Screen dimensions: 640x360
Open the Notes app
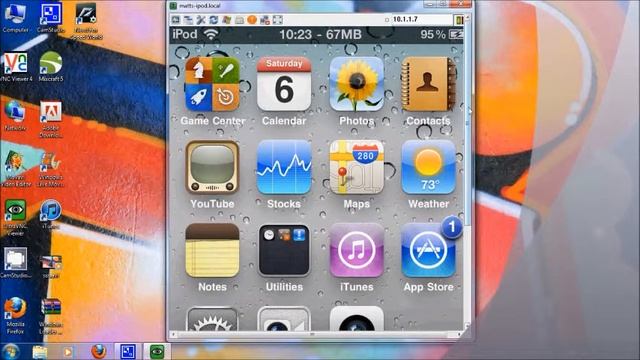[x=212, y=250]
